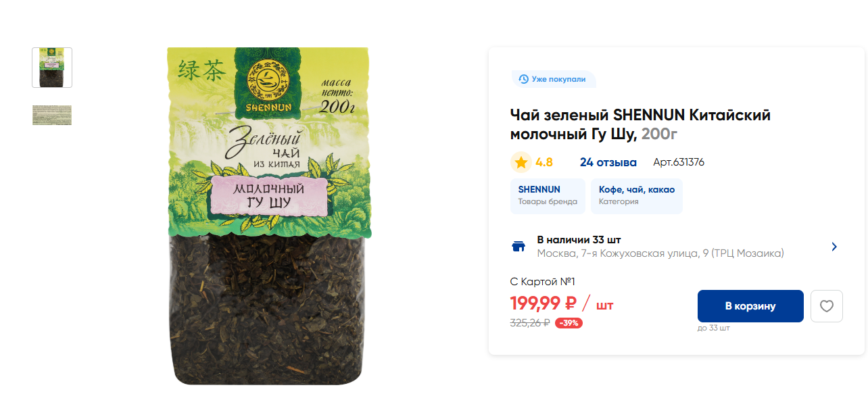The height and width of the screenshot is (419, 868).
Task: Expand store availability with right chevron
Action: [x=834, y=247]
